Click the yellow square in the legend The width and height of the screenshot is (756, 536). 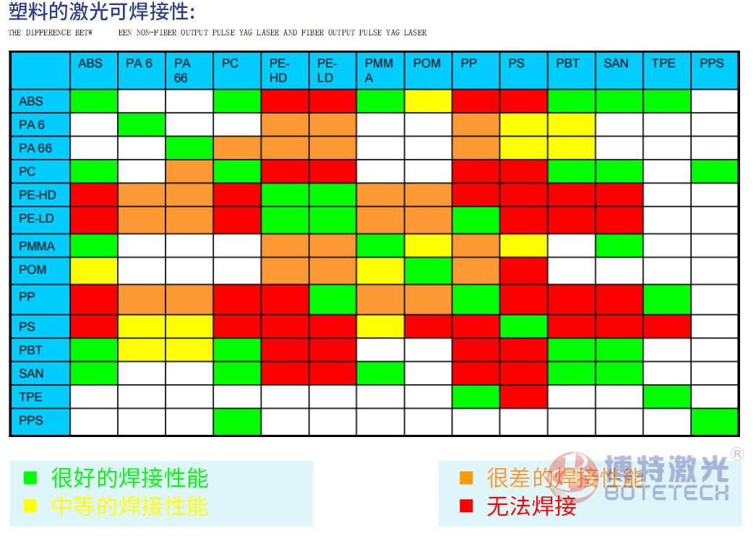click(x=30, y=506)
